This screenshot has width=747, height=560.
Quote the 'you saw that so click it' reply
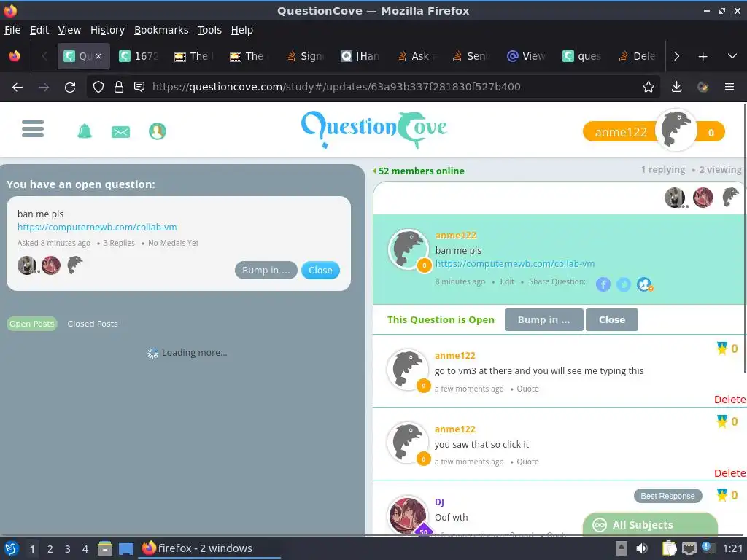click(x=528, y=462)
